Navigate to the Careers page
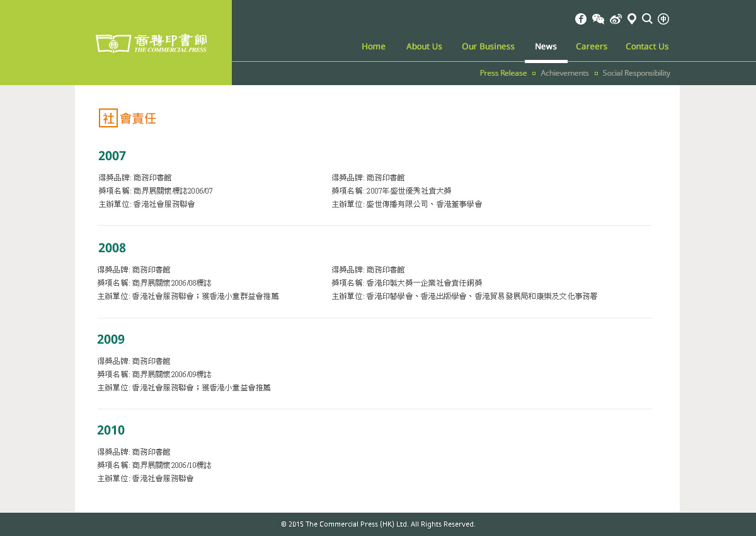Screen dimensions: 756x536 click(592, 46)
